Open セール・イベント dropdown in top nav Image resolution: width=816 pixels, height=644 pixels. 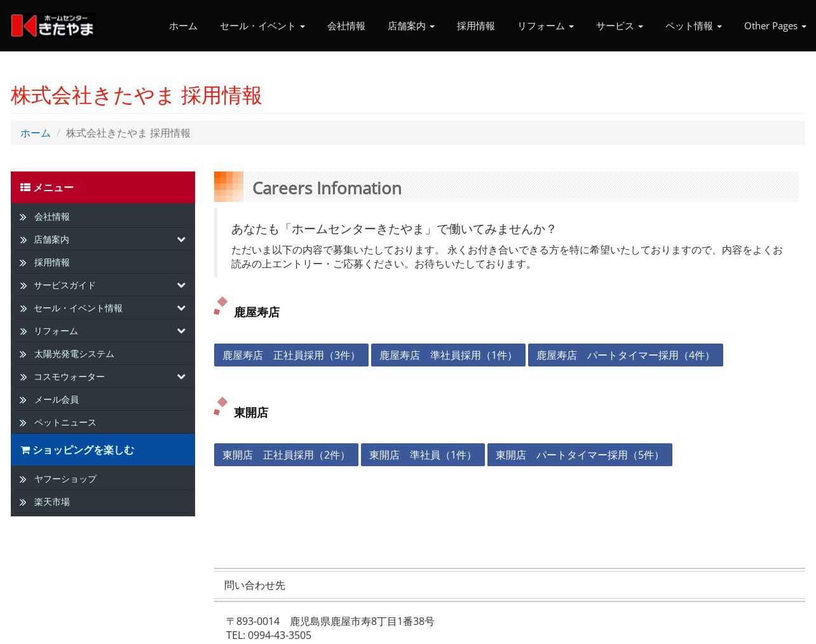point(262,26)
